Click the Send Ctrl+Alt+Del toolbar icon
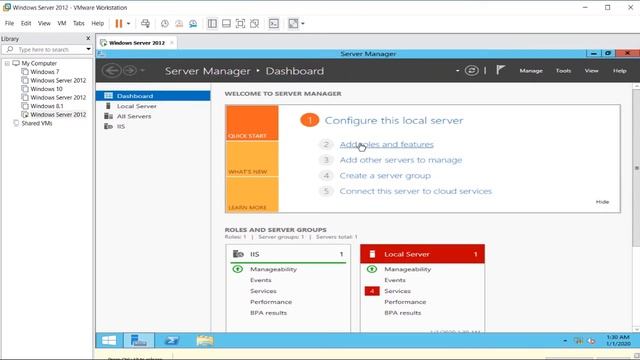The height and width of the screenshot is (360, 640). (x=145, y=24)
